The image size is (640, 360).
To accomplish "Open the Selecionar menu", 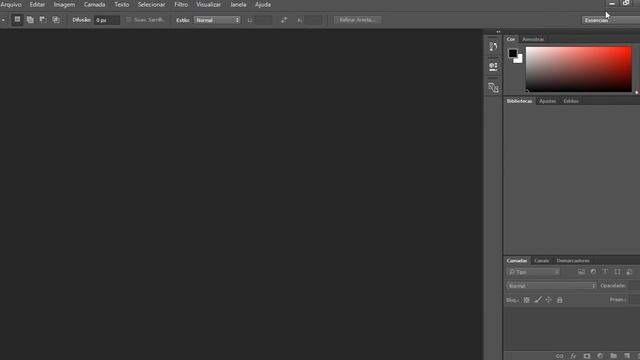I will click(x=151, y=4).
